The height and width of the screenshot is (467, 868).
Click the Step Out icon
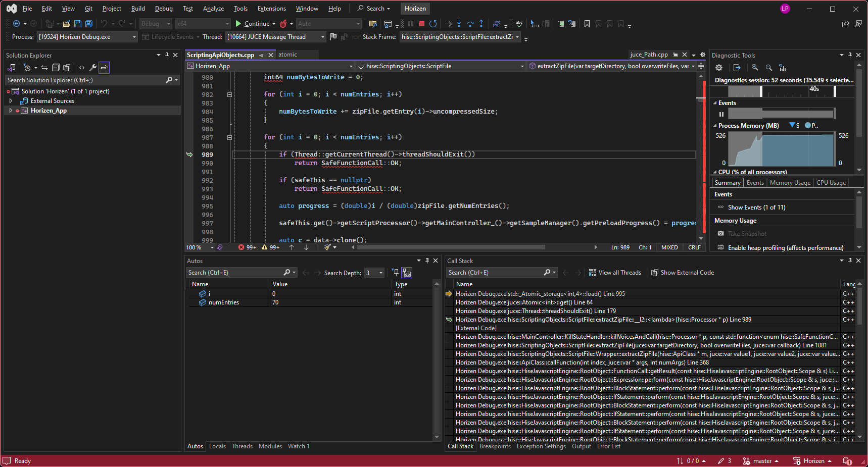pyautogui.click(x=481, y=24)
